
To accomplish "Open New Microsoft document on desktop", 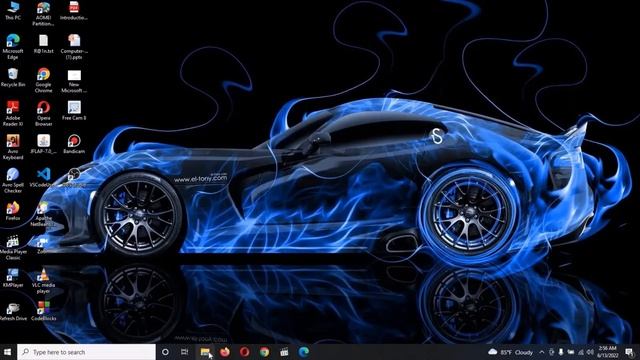I will pos(74,80).
